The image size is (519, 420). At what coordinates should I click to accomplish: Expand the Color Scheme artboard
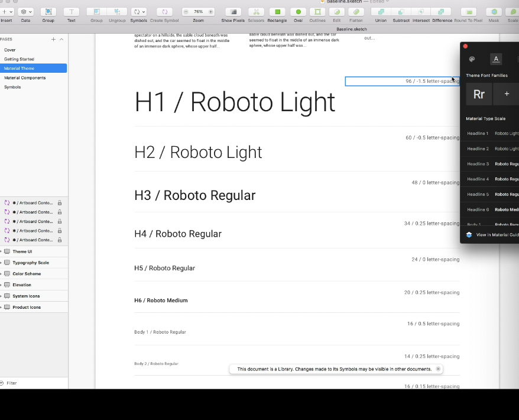click(1, 274)
